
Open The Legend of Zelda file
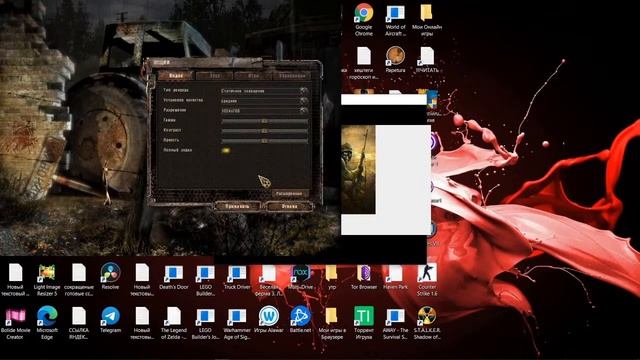click(x=173, y=323)
